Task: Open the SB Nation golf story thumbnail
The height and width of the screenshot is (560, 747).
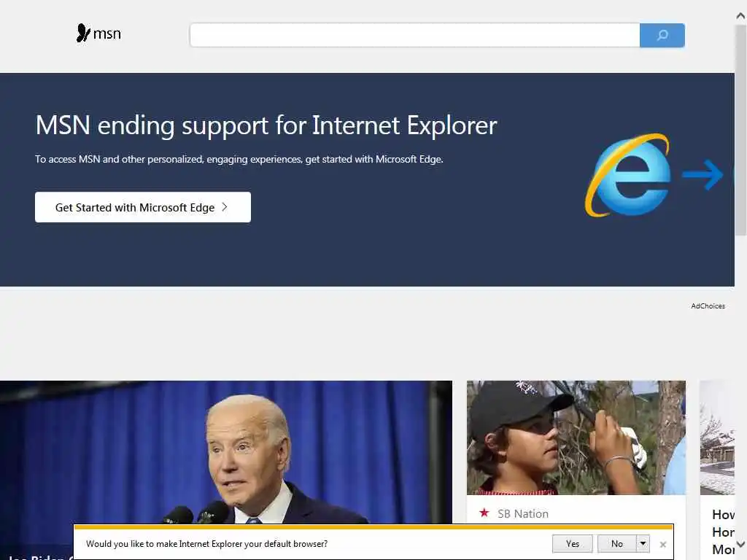Action: 576,437
